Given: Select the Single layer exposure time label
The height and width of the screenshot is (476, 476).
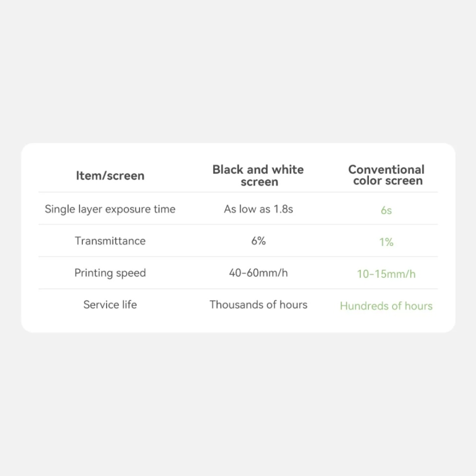Looking at the screenshot, I should tap(110, 209).
